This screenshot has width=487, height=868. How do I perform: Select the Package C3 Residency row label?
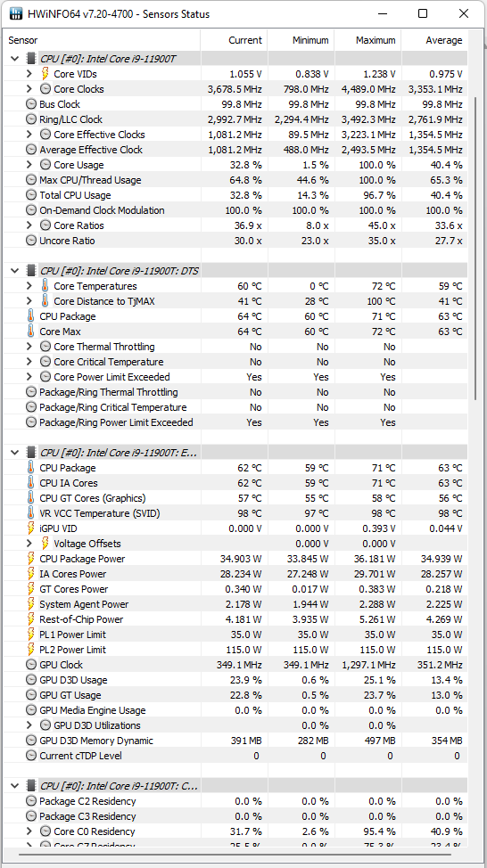(87, 816)
